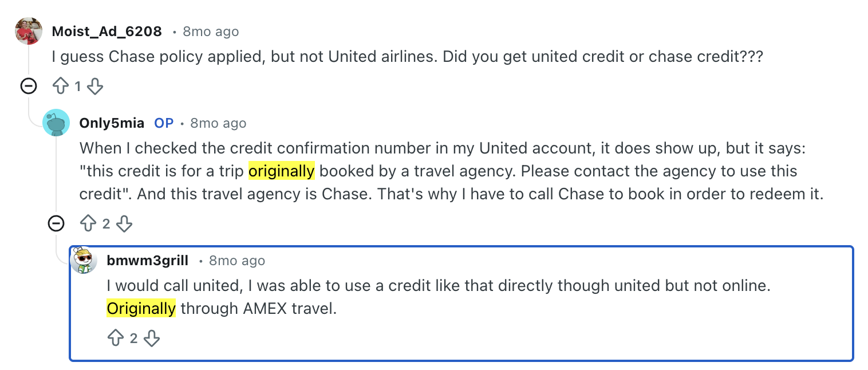868x370 pixels.
Task: Click bmwm3grill's 8mo ago timestamp
Action: click(x=237, y=261)
